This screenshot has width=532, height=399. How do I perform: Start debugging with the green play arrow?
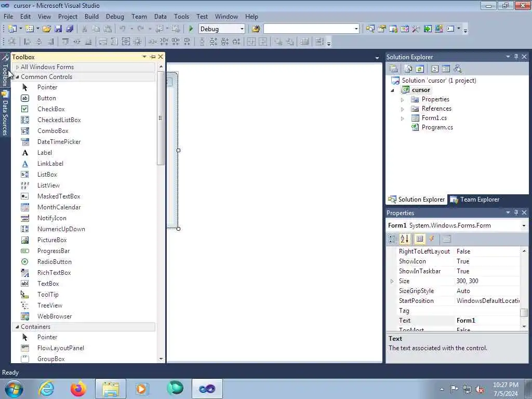click(191, 29)
